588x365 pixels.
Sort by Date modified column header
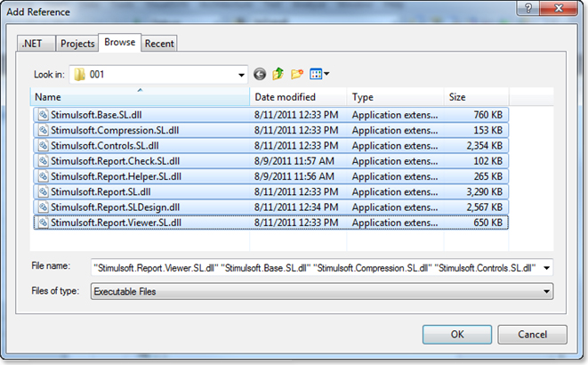point(298,97)
